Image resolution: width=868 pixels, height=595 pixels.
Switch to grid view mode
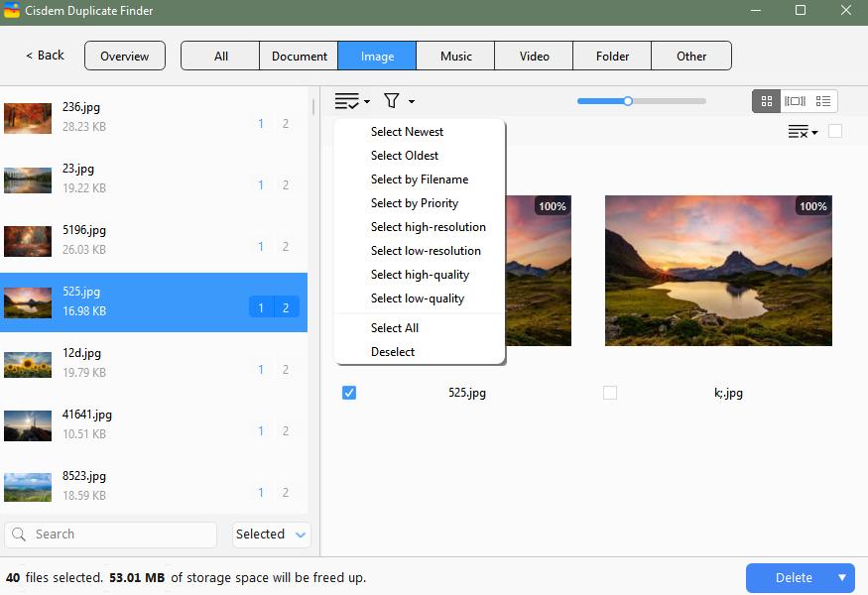tap(766, 100)
